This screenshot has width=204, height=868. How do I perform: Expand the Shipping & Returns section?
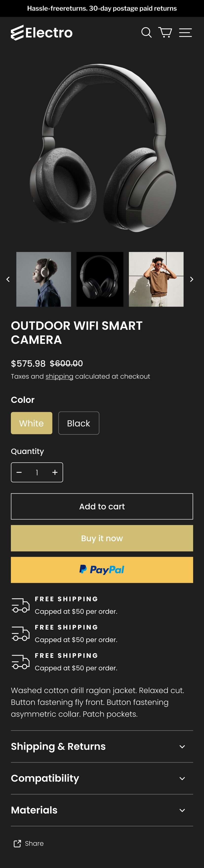[102, 746]
